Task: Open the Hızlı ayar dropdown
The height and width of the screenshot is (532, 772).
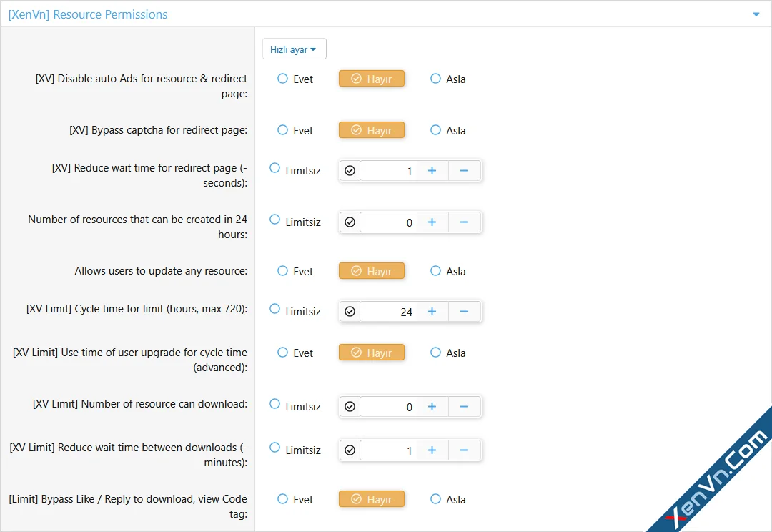Action: (294, 49)
